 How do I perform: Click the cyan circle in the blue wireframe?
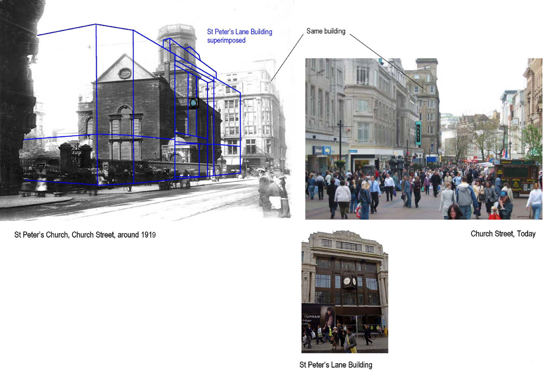tap(193, 103)
